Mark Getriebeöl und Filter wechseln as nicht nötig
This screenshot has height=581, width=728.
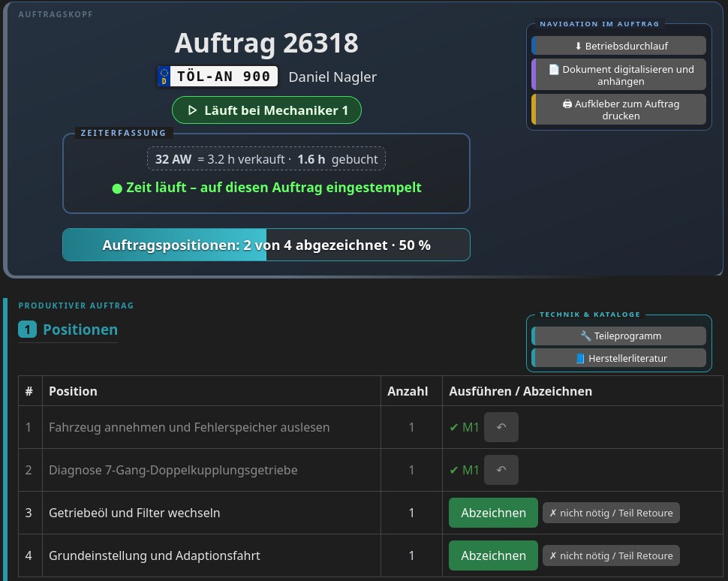point(611,513)
